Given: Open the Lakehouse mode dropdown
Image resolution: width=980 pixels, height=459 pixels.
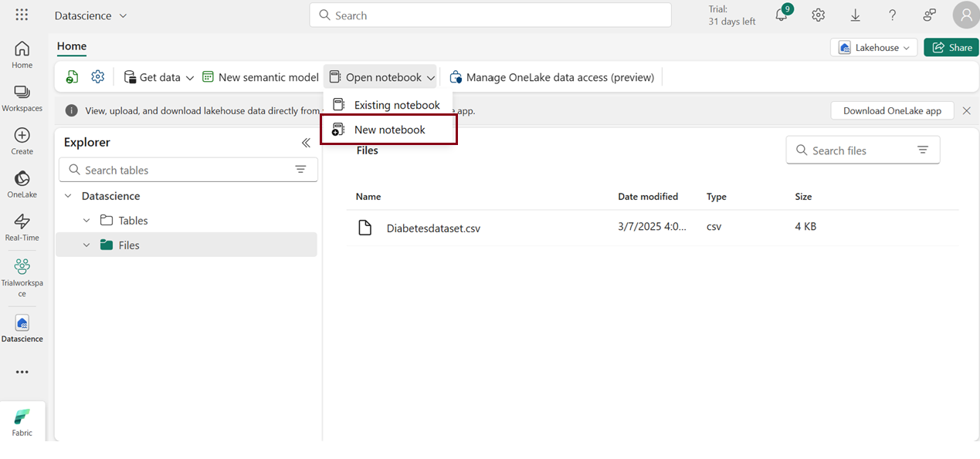Looking at the screenshot, I should click(874, 48).
